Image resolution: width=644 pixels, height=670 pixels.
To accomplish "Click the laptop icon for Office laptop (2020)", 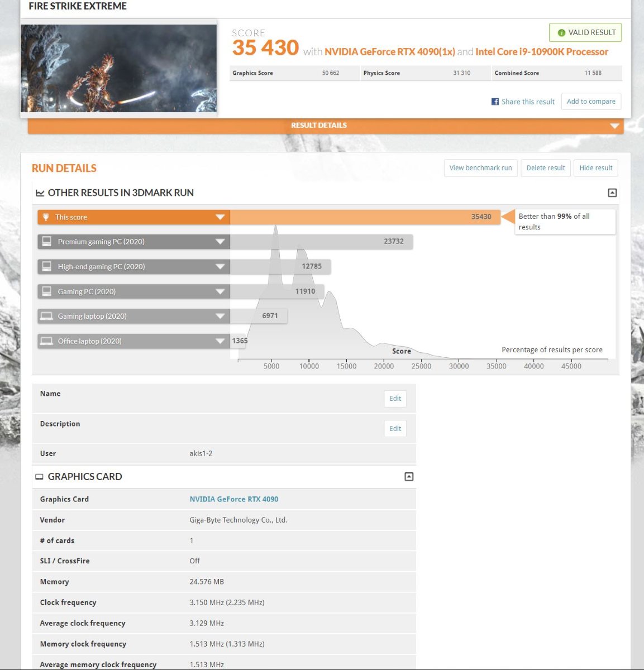I will coord(47,341).
